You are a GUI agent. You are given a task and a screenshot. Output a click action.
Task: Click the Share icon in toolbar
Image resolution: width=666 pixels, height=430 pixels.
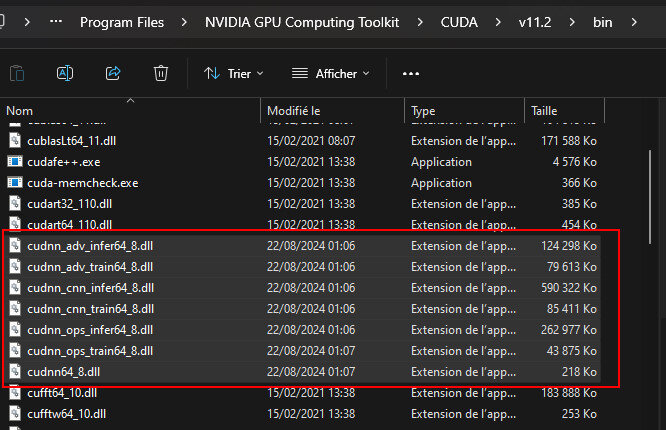113,73
